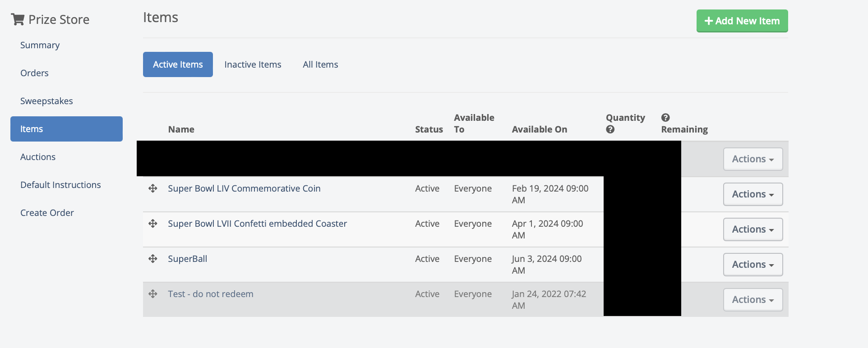868x348 pixels.
Task: Click the SuperBall row move handle
Action: (x=153, y=259)
